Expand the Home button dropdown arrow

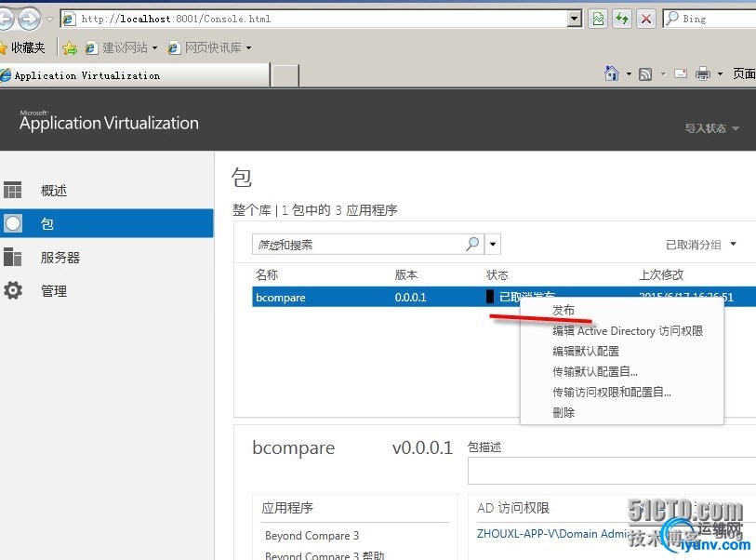(629, 74)
